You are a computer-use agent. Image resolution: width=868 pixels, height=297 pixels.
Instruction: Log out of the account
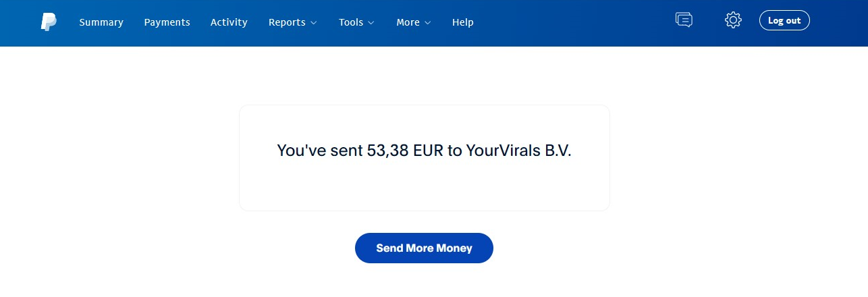(784, 20)
